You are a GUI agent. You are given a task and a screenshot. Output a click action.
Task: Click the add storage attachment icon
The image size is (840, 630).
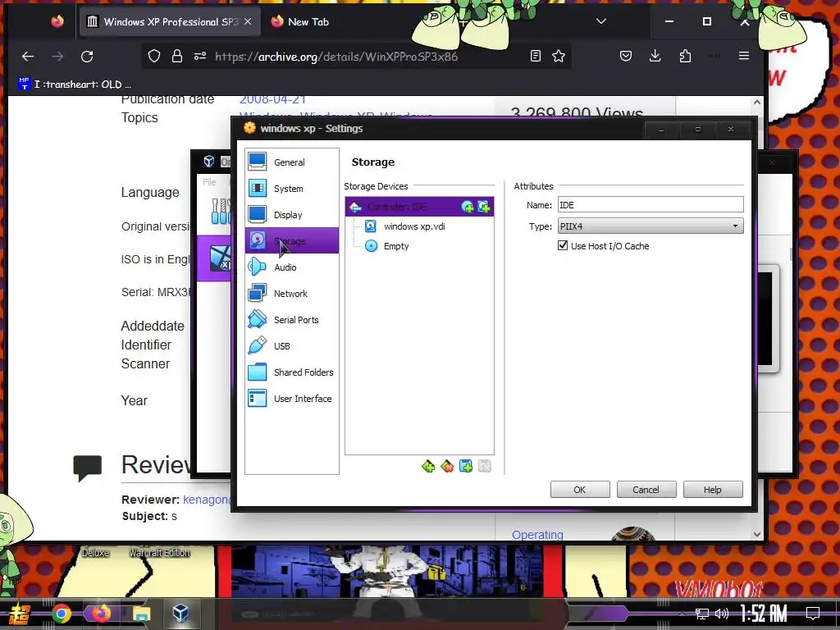[x=466, y=467]
